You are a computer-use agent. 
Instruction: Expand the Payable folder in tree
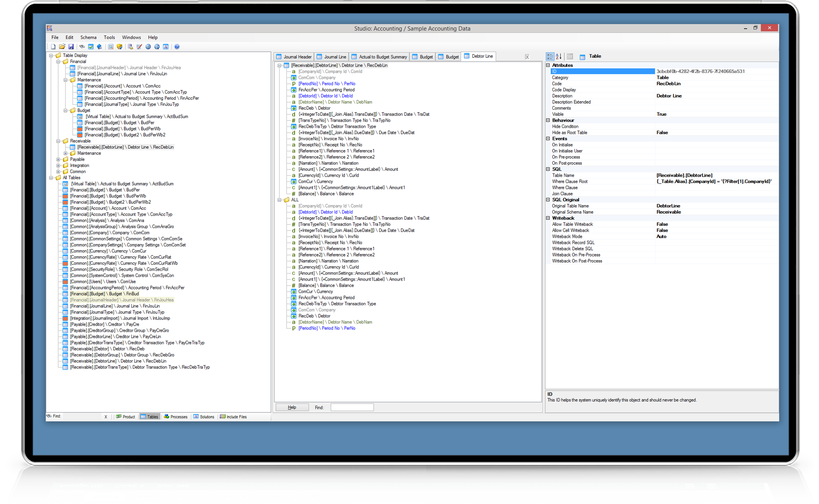click(x=58, y=159)
